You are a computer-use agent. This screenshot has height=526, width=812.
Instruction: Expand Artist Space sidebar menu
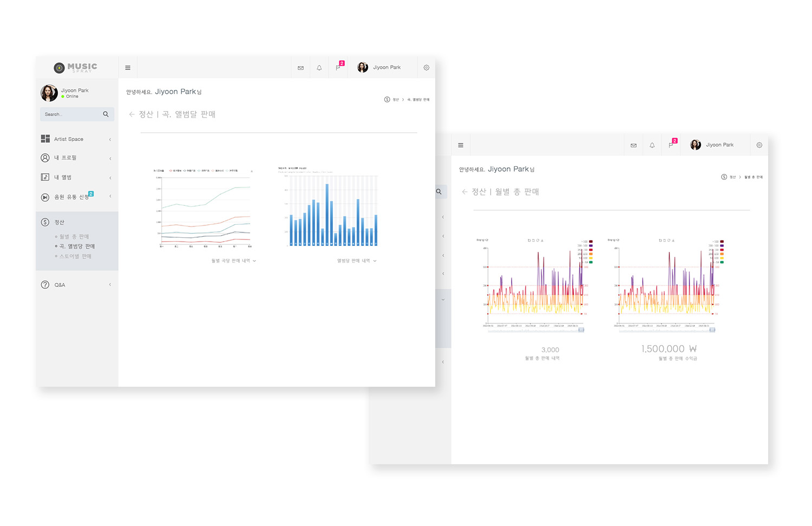76,139
